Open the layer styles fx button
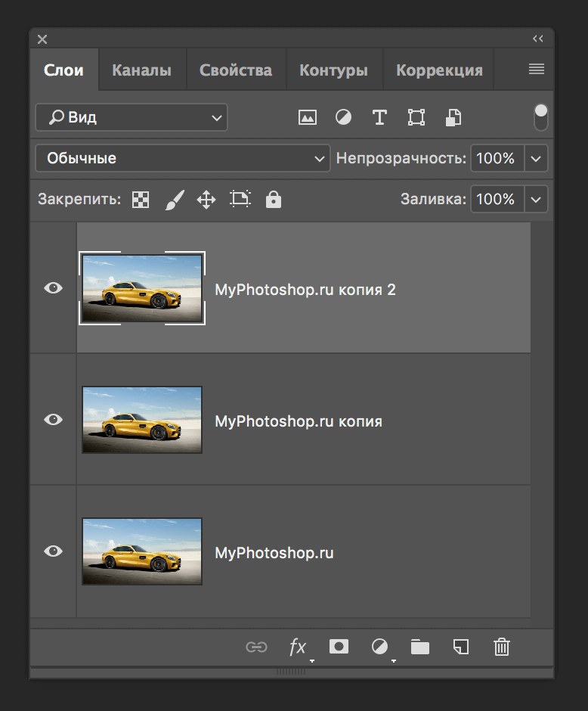This screenshot has height=711, width=588. 298,647
